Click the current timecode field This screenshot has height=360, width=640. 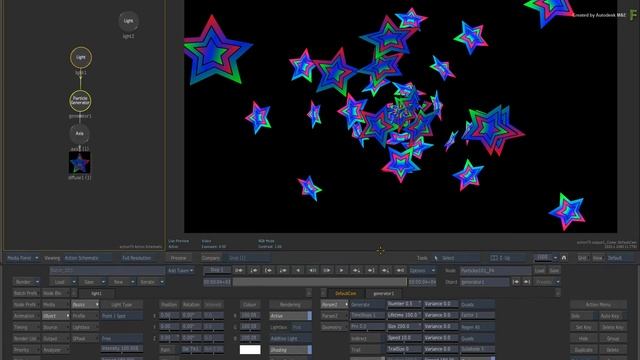click(217, 282)
